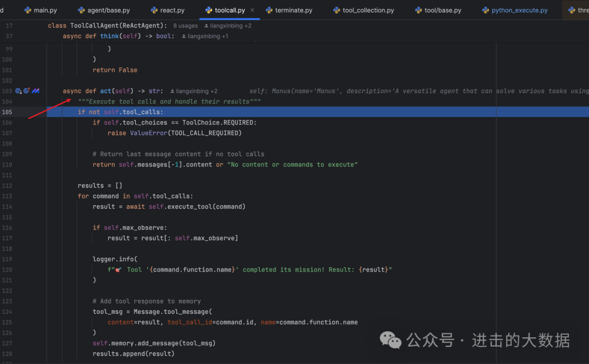589x364 pixels.
Task: Click the 'return False' statement
Action: 115,70
